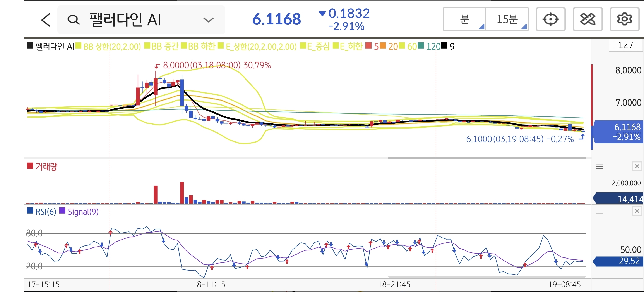Open RSI panel hamburger menu icon
Image resolution: width=644 pixels, height=292 pixels.
pos(599,211)
